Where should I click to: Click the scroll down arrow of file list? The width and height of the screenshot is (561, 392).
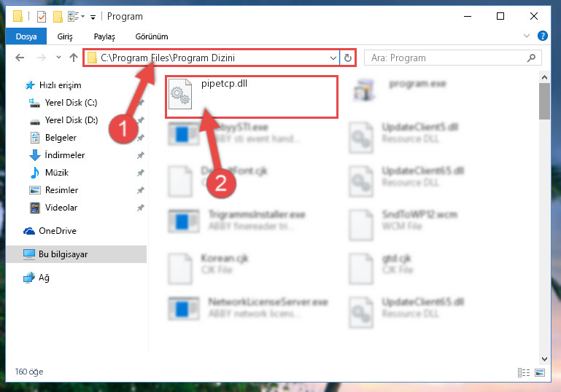(x=544, y=358)
